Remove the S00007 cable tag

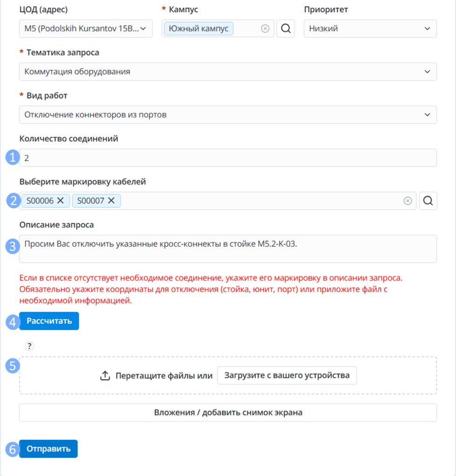tap(112, 201)
